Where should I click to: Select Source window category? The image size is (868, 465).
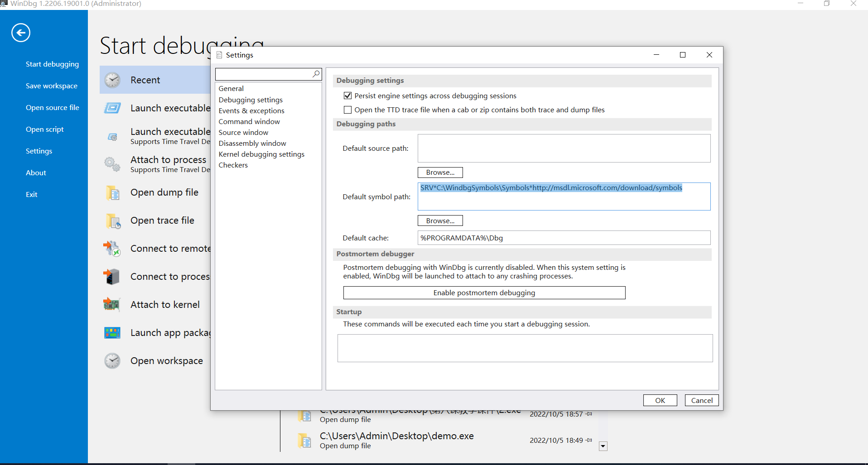click(x=243, y=132)
